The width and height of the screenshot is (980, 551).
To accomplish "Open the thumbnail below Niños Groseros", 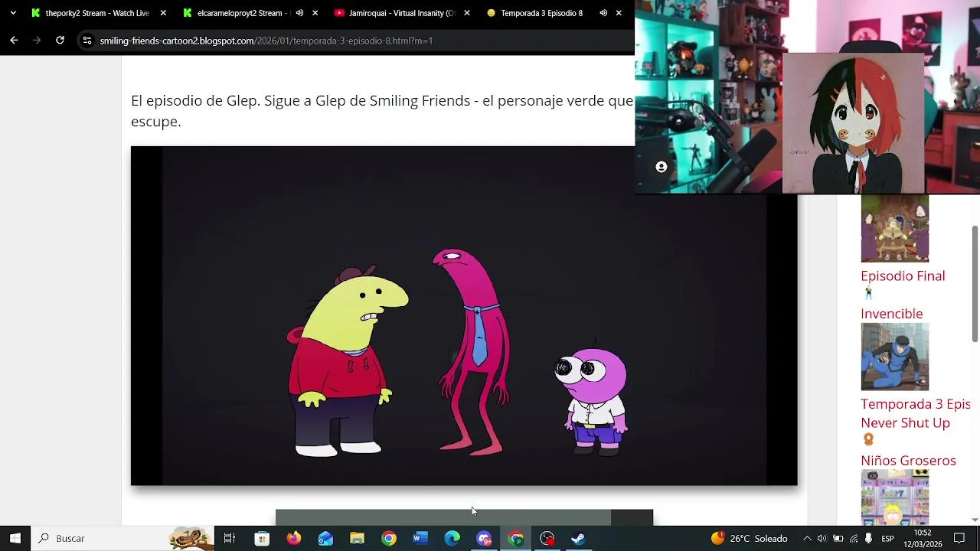I will point(895,497).
